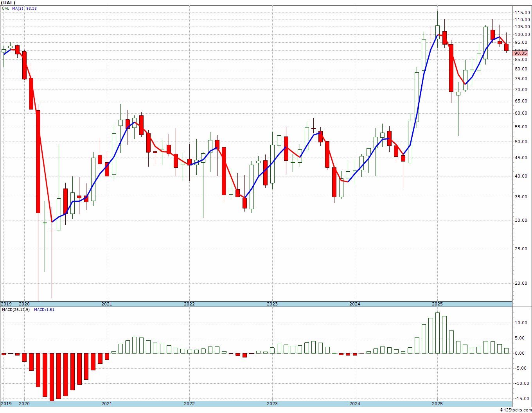Select the 93.53 moving average value

[x=31, y=8]
